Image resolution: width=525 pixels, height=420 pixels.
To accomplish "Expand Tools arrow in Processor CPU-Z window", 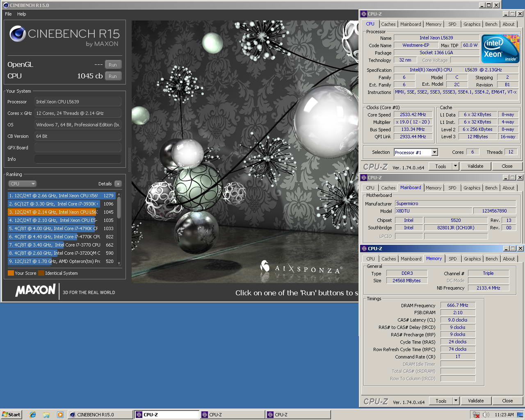I will pyautogui.click(x=455, y=166).
